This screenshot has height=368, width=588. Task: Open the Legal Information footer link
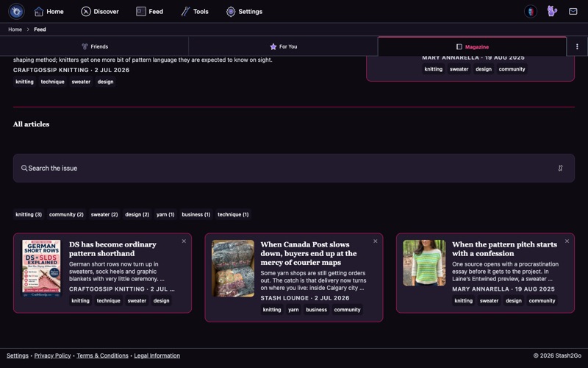tap(157, 355)
